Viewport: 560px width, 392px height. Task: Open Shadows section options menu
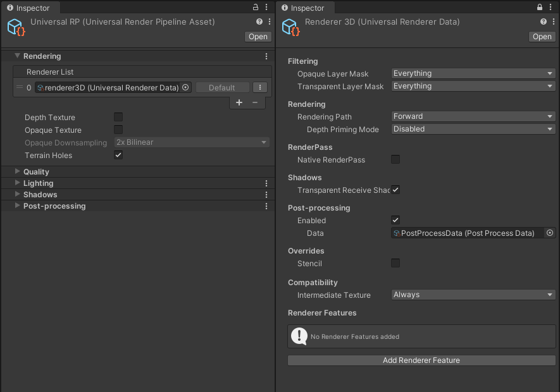pos(266,195)
